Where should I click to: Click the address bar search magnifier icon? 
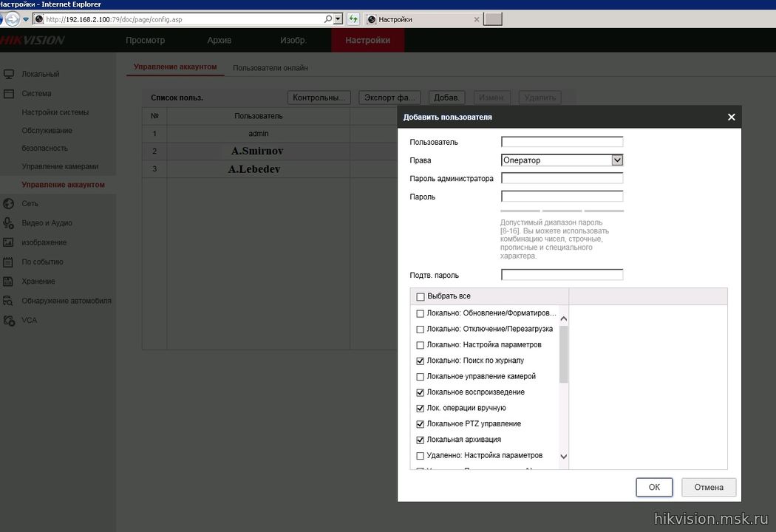pyautogui.click(x=327, y=19)
